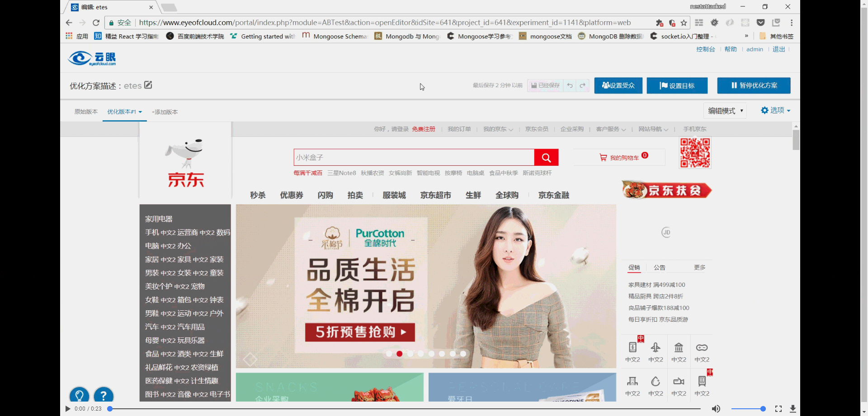This screenshot has width=868, height=416.
Task: Open 秒杀 navigation item
Action: click(x=258, y=195)
